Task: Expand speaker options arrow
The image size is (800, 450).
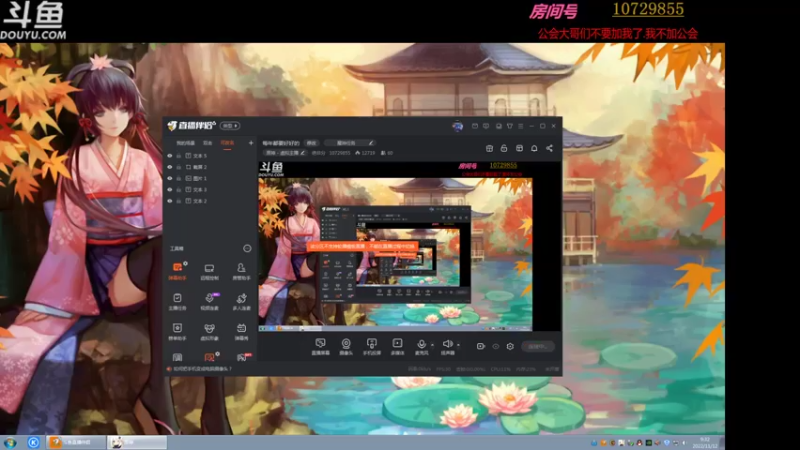Action: click(458, 345)
